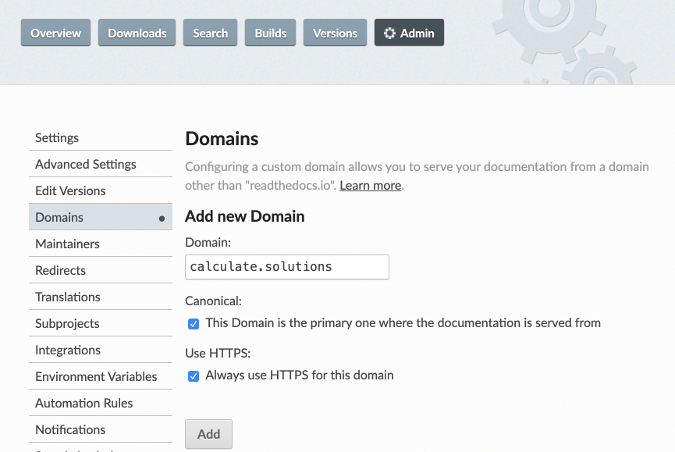Screen dimensions: 675x452
Task: Click the 'Canonical:' label
Action: (213, 301)
